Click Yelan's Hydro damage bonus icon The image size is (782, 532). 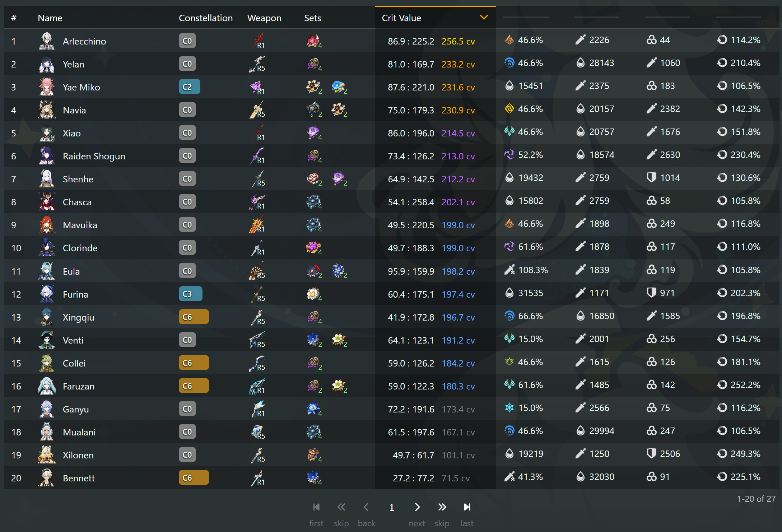509,63
